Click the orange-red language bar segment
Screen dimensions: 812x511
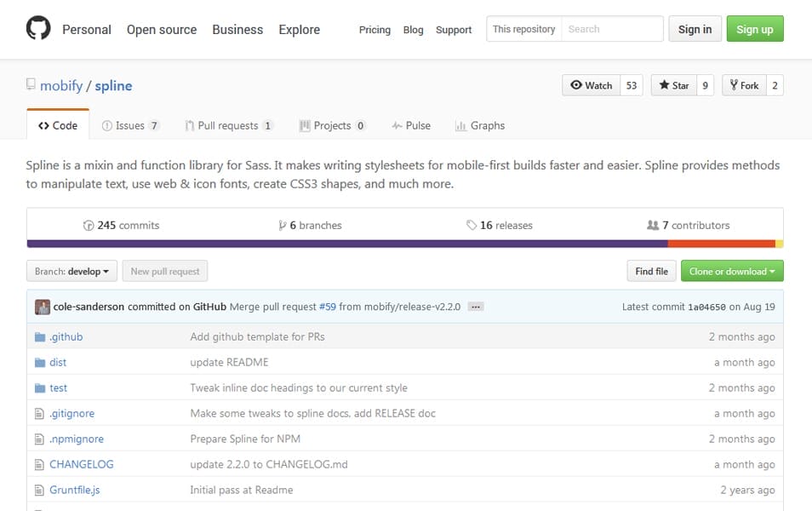click(722, 244)
